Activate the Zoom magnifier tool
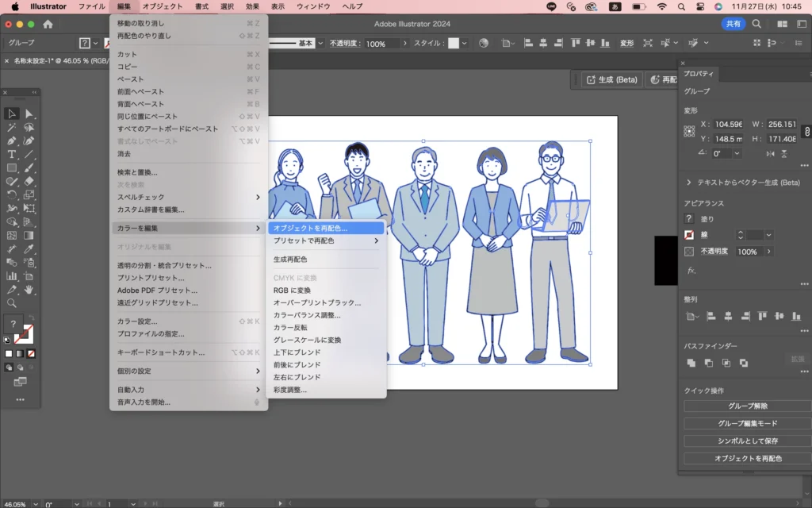This screenshot has width=812, height=508. [12, 303]
